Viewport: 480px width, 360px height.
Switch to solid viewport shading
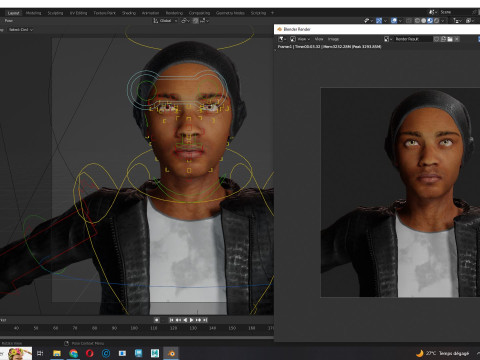click(424, 21)
